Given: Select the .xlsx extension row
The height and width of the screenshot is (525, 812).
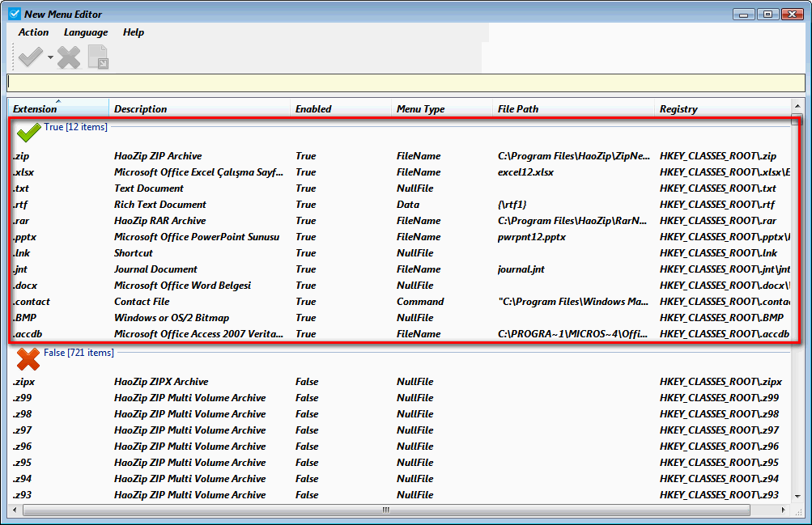Looking at the screenshot, I should pyautogui.click(x=400, y=171).
